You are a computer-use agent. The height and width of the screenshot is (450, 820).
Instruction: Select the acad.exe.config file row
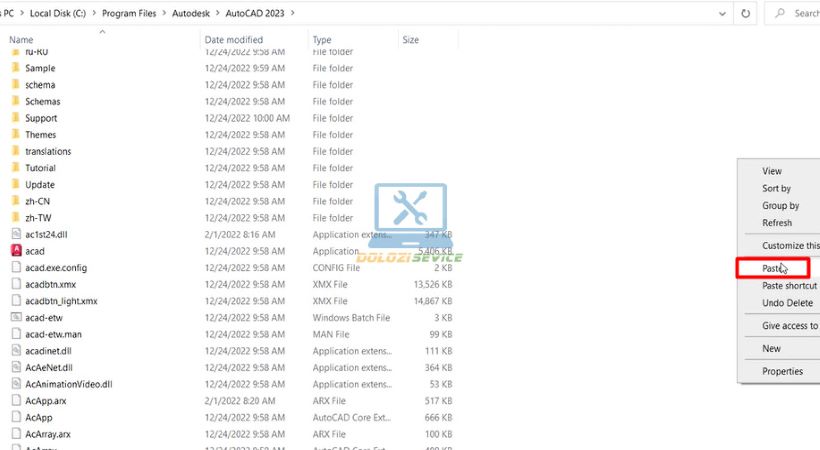click(x=56, y=268)
